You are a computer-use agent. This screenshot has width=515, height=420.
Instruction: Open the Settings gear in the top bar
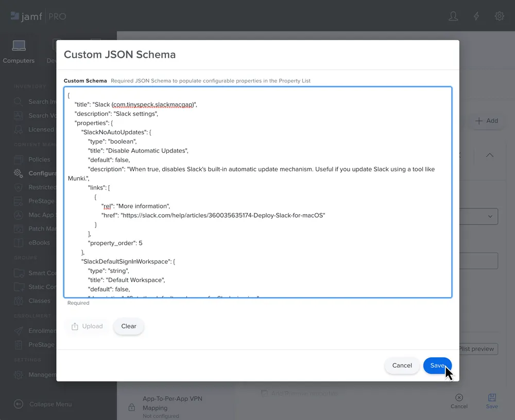point(499,16)
